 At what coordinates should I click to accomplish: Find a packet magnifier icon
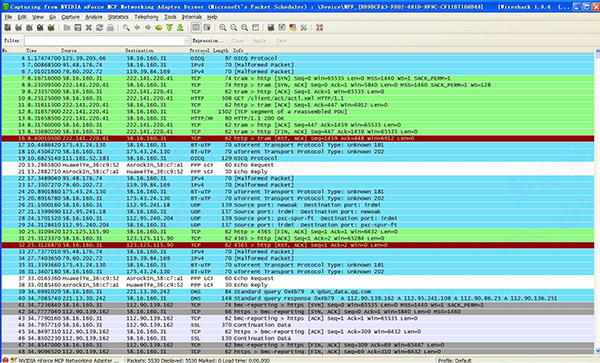click(126, 28)
